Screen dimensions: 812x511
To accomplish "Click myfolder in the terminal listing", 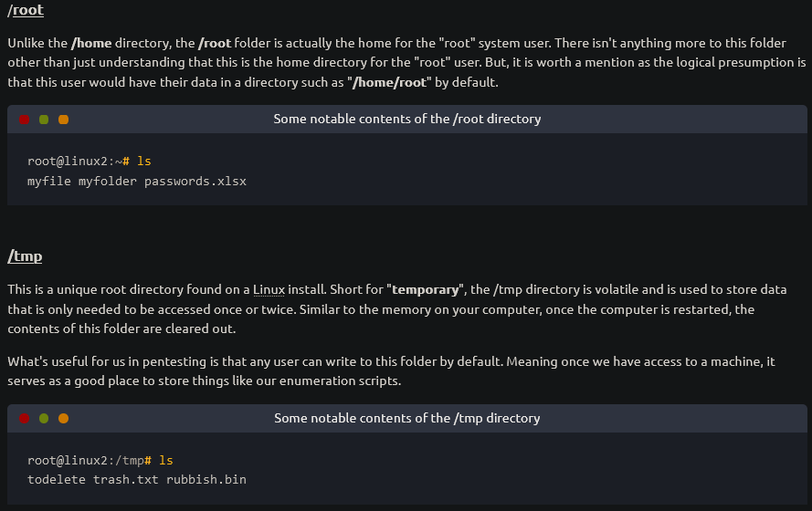I will [108, 182].
